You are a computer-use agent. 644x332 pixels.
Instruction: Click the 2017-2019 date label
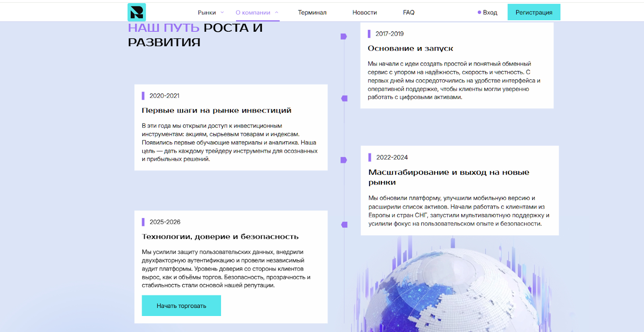tap(390, 34)
